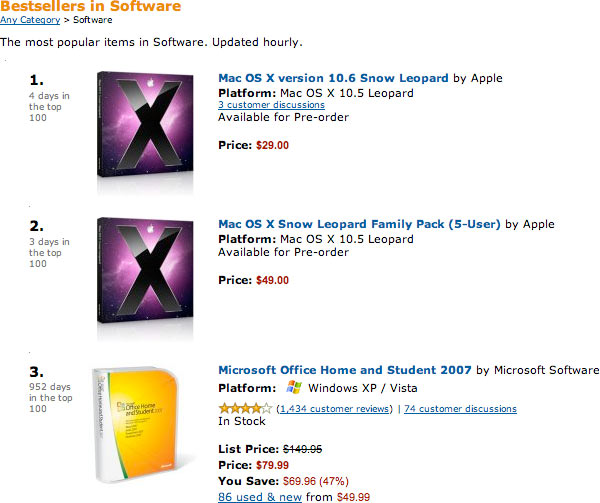The width and height of the screenshot is (600, 503).
Task: Click the Software breadcrumb text
Action: pyautogui.click(x=93, y=20)
